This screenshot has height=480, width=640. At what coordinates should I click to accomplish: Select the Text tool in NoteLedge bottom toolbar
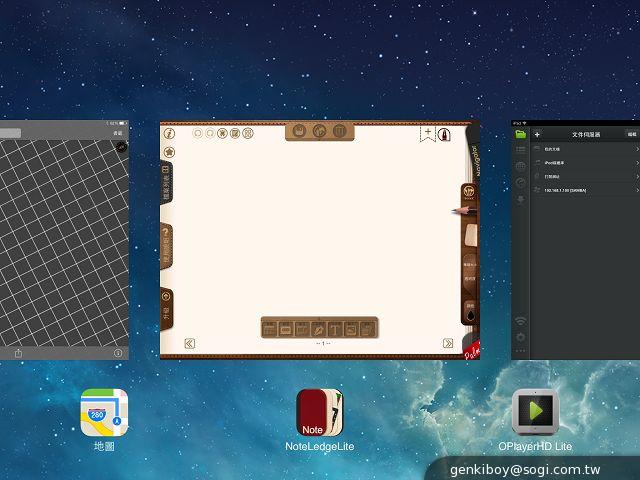click(335, 329)
